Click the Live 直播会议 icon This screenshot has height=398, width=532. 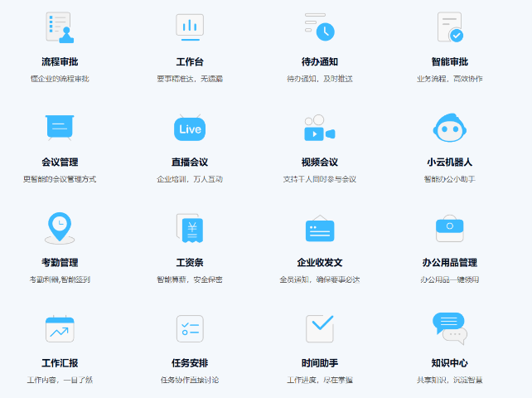[x=190, y=129]
